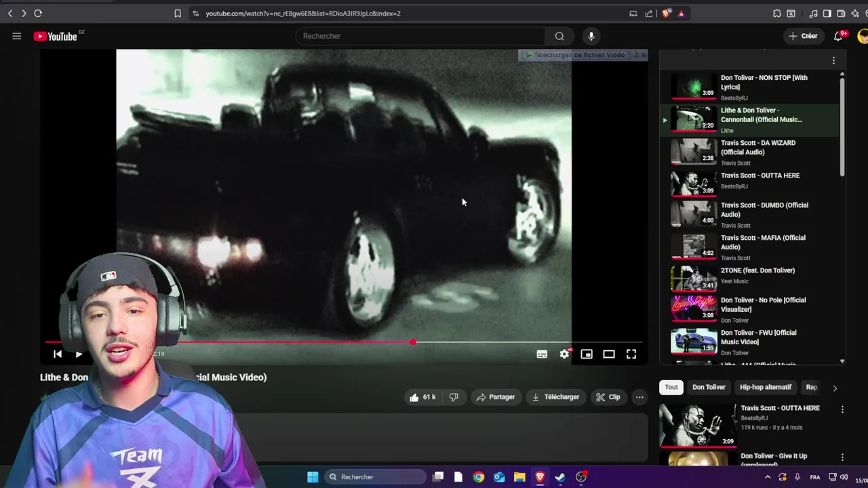
Task: Open the help question mark on download overlay
Action: 635,55
